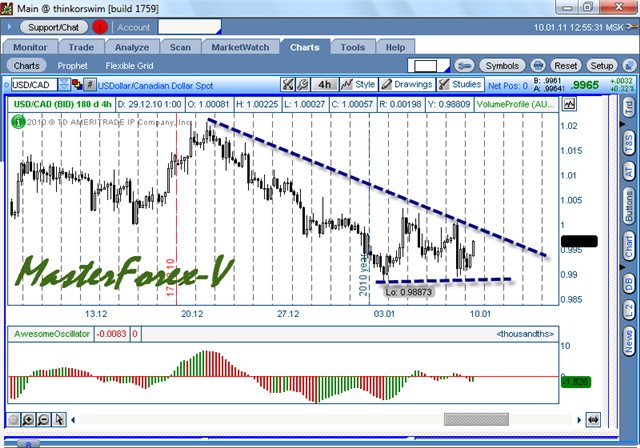This screenshot has height=448, width=640.
Task: Click the USD/CAD (BID) 180 d 4h label
Action: 62,104
